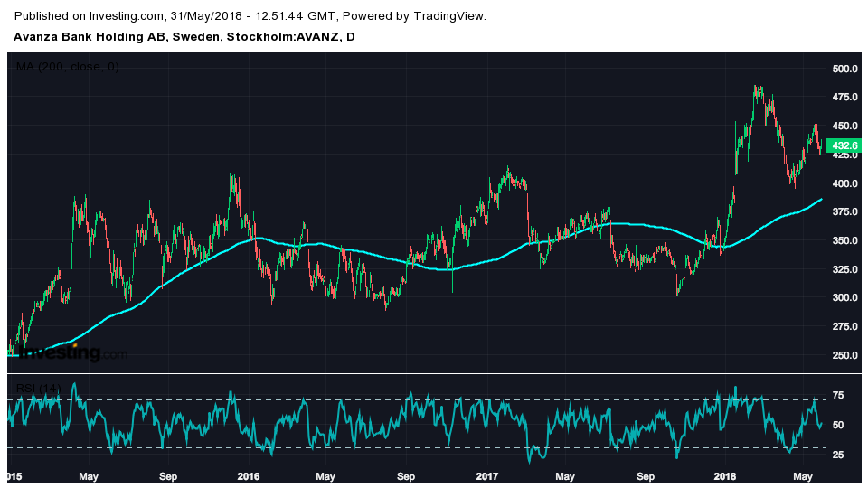868x488 pixels.
Task: Click the Sep label between 2017 and 2018
Action: click(646, 475)
